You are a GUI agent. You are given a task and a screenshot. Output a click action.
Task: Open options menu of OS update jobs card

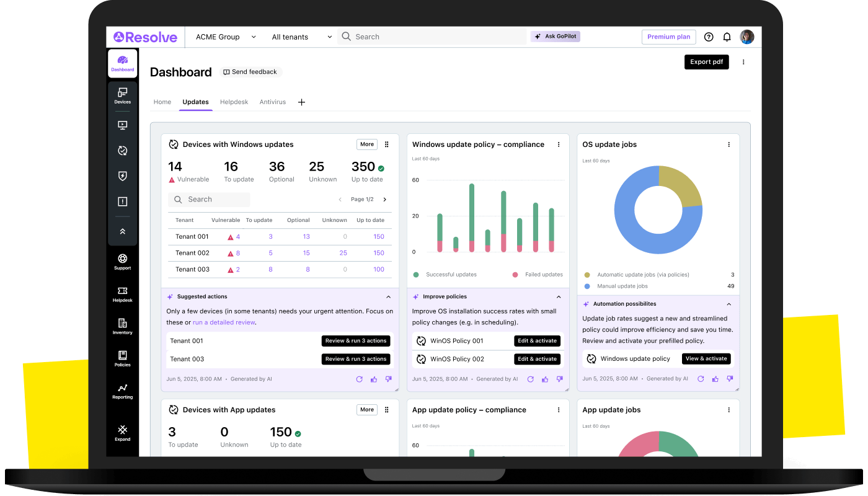click(x=729, y=144)
